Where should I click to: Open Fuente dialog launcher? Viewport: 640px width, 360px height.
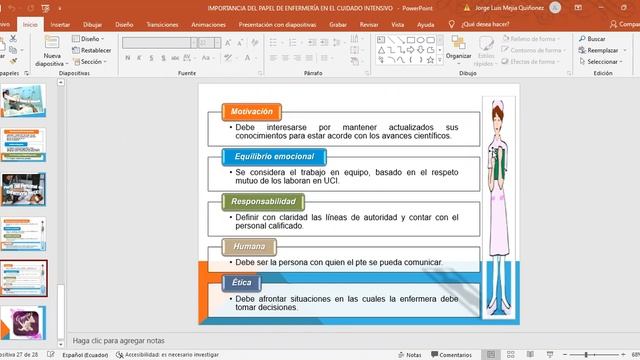click(x=260, y=73)
